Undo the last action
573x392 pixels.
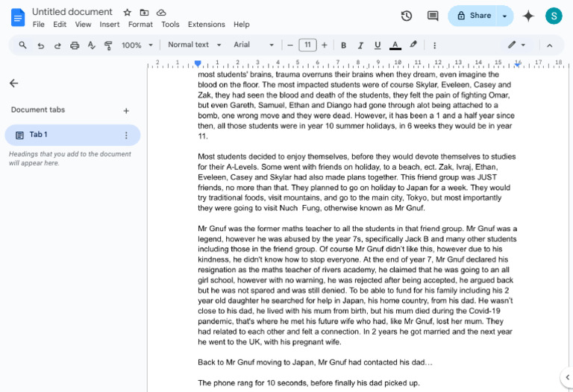coord(40,45)
